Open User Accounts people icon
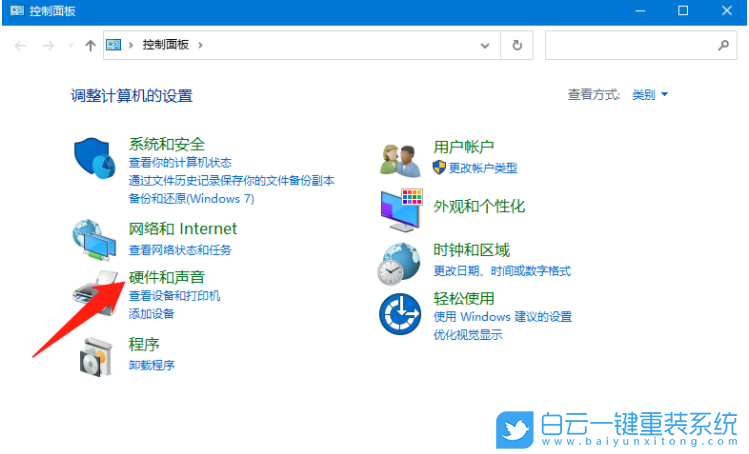 click(x=400, y=161)
